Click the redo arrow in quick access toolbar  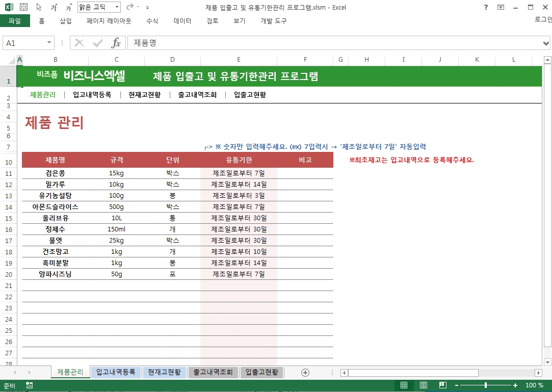tap(129, 8)
